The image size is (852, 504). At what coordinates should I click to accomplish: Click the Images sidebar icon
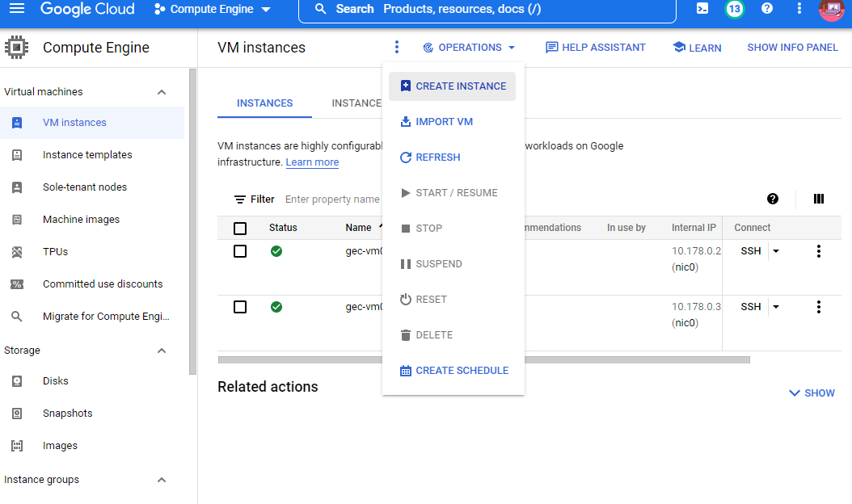pos(17,446)
